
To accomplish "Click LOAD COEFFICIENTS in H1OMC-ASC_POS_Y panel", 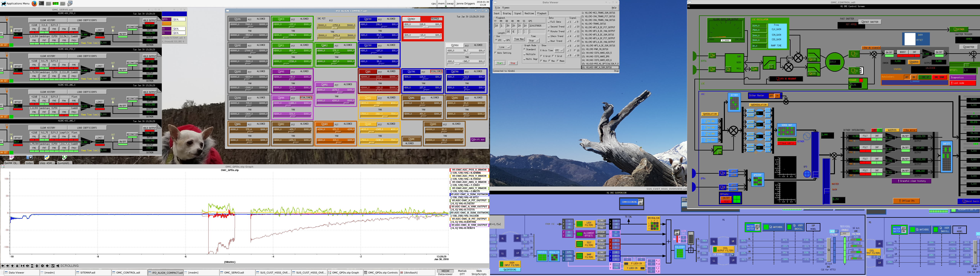I will coord(87,56).
